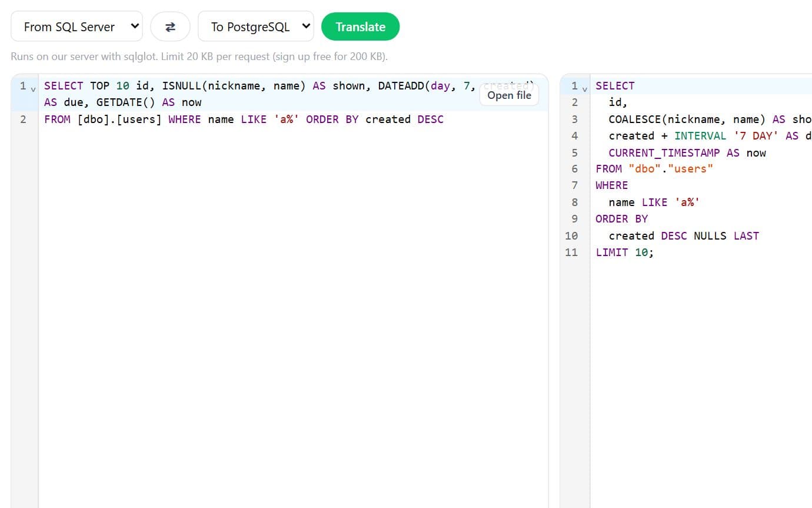This screenshot has height=508, width=812.
Task: Click "dbo"."users" in the output
Action: [x=671, y=169]
